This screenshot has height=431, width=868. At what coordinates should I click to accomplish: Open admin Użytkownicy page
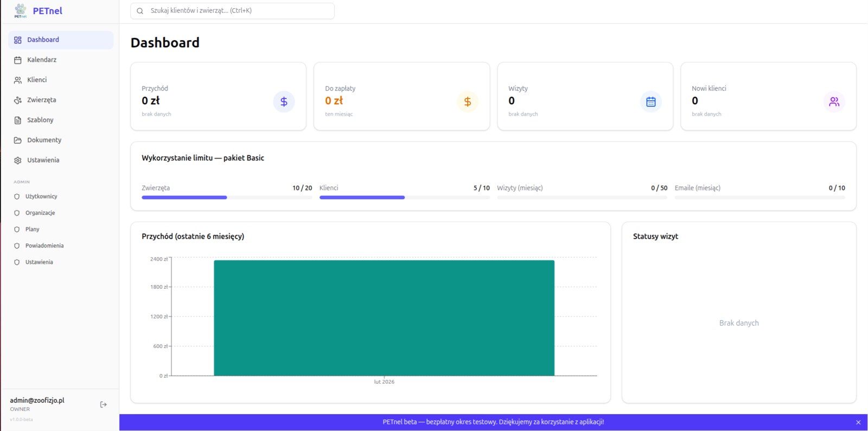point(61,197)
